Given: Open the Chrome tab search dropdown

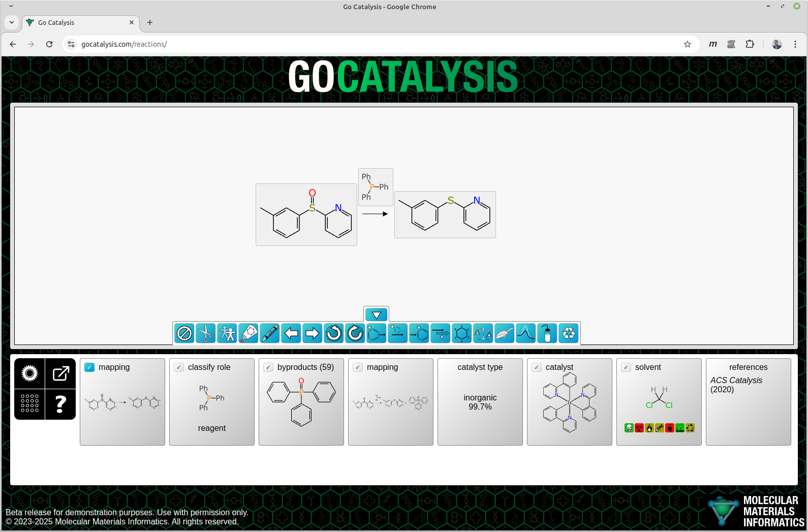Looking at the screenshot, I should (12, 22).
